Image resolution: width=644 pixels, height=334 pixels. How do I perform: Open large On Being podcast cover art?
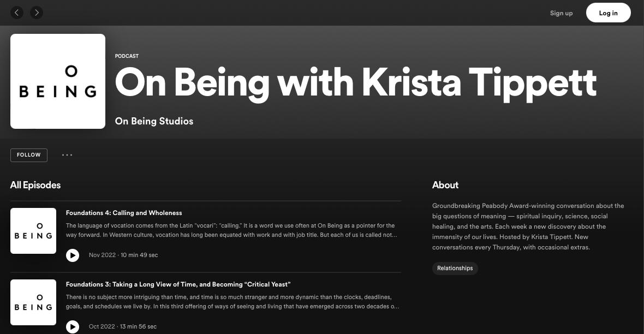coord(58,81)
